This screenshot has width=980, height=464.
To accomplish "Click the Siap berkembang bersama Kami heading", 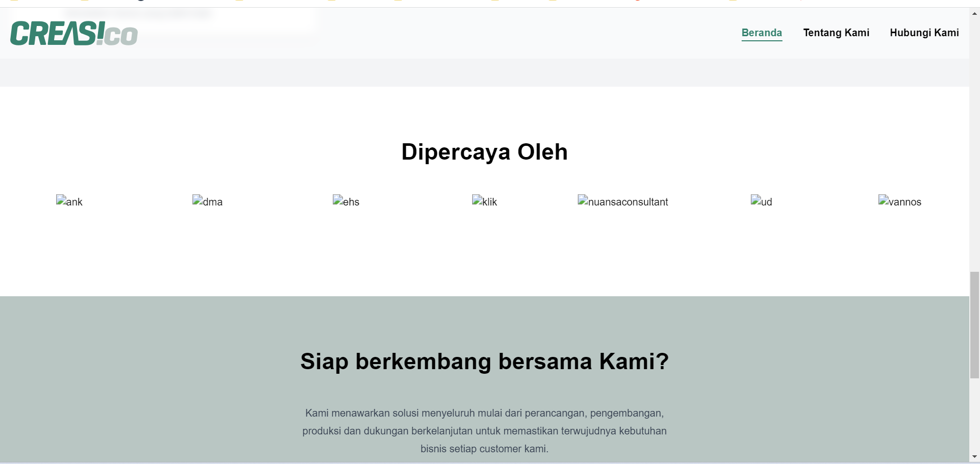I will point(484,362).
